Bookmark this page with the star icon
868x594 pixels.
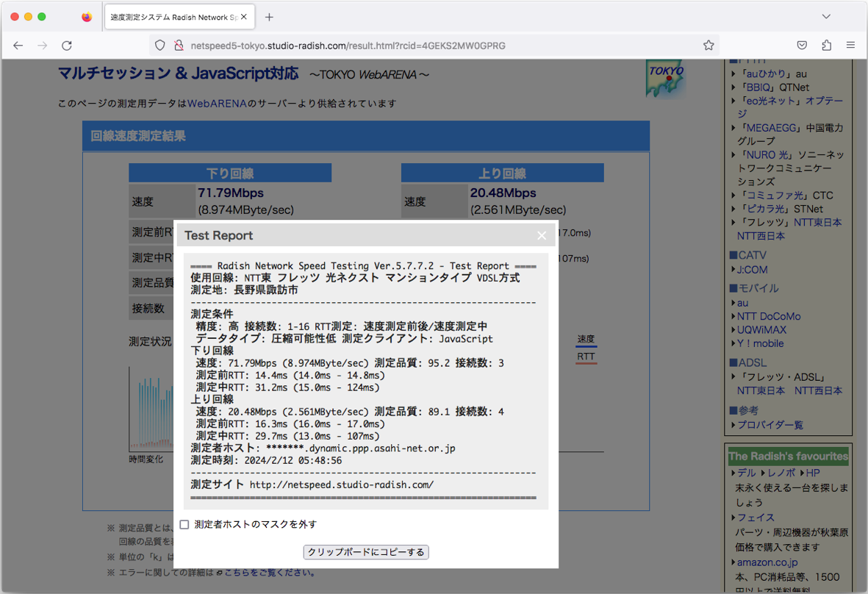click(x=709, y=46)
